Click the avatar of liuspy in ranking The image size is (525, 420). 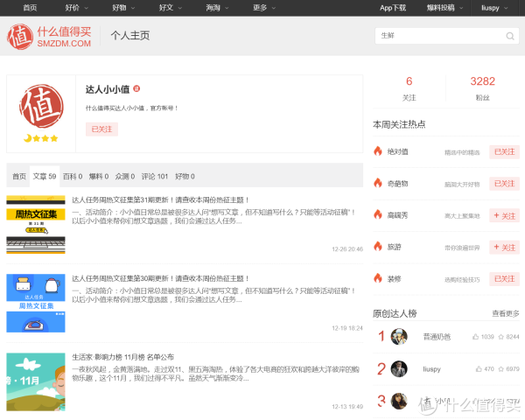coord(399,368)
